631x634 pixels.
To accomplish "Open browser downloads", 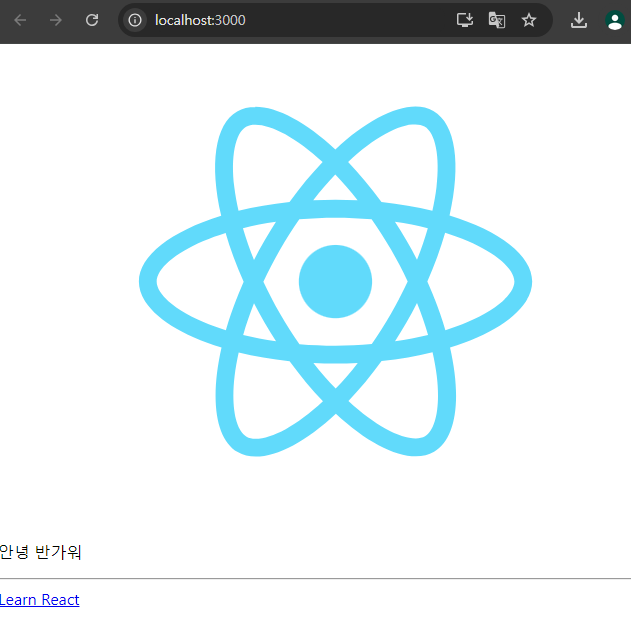I will [579, 20].
